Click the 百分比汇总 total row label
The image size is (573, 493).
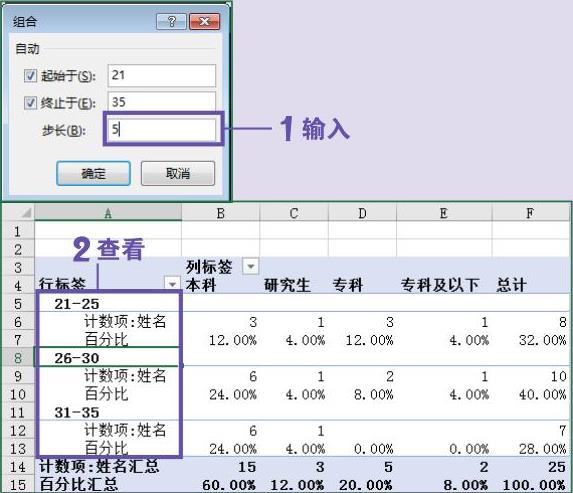[x=79, y=484]
